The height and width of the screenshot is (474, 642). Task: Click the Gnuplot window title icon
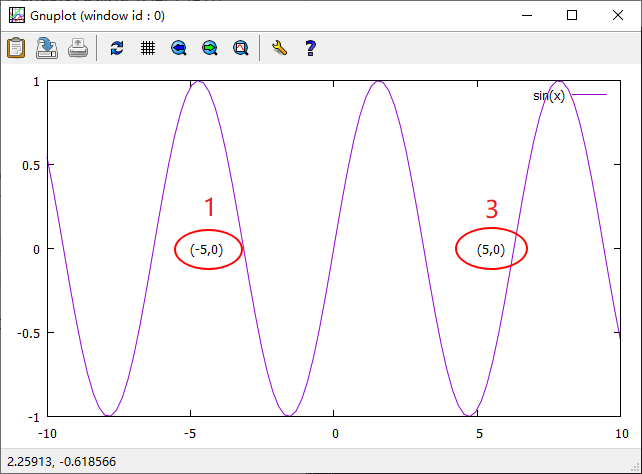click(x=16, y=16)
